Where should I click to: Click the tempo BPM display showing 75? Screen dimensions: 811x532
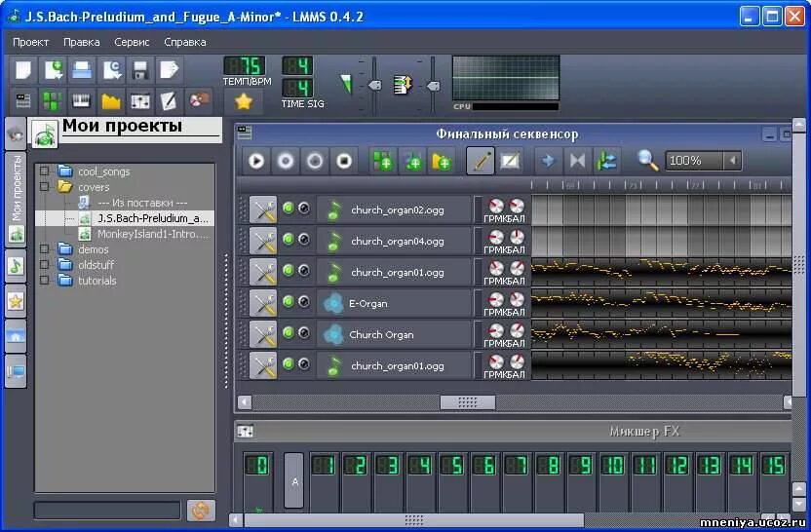(x=244, y=65)
